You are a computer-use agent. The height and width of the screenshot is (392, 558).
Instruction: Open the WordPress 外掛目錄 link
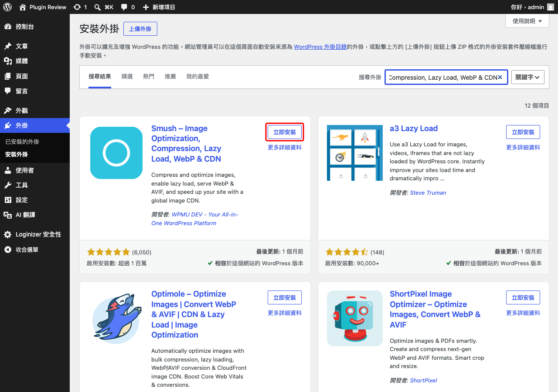pos(320,47)
